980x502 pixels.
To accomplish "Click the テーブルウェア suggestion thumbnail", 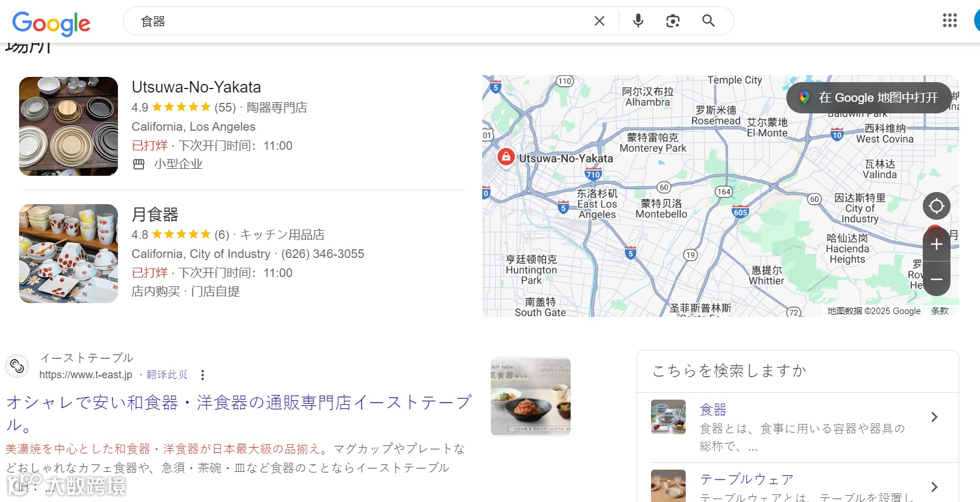I will (x=668, y=486).
